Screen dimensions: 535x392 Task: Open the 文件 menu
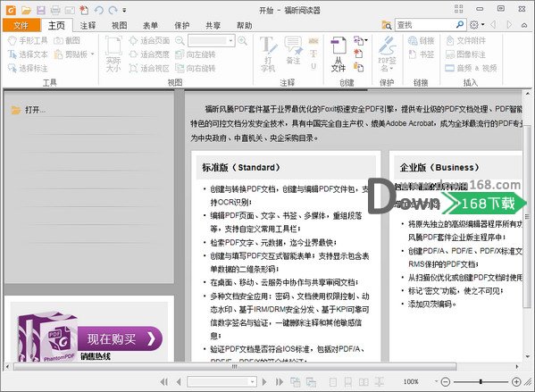pyautogui.click(x=21, y=25)
